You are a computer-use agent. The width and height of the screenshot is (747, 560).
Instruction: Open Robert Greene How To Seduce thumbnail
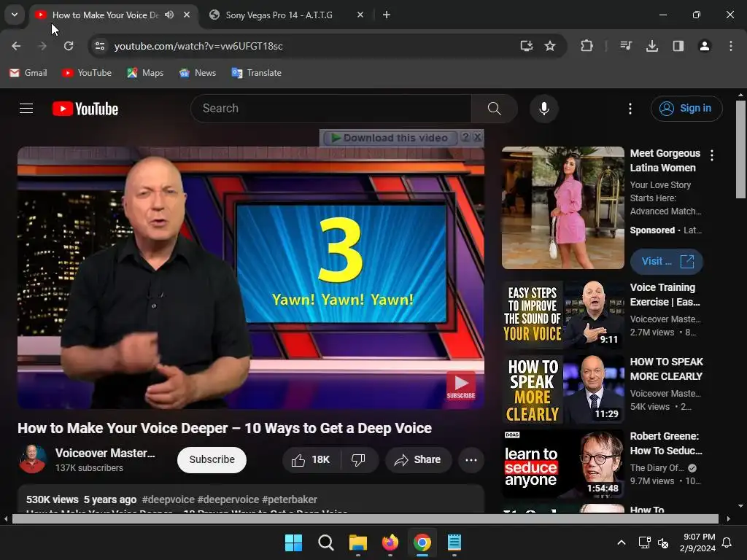[563, 464]
